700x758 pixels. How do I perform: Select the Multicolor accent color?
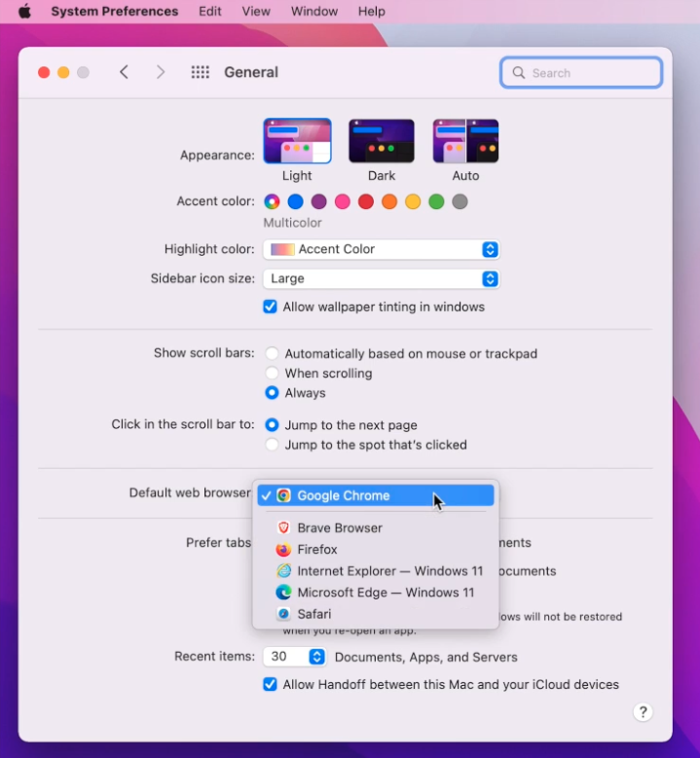pos(272,201)
